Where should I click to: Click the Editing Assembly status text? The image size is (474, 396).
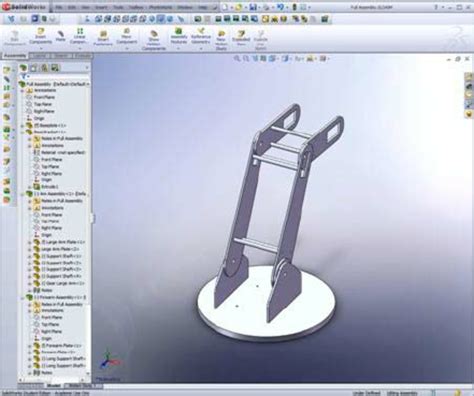[402, 393]
